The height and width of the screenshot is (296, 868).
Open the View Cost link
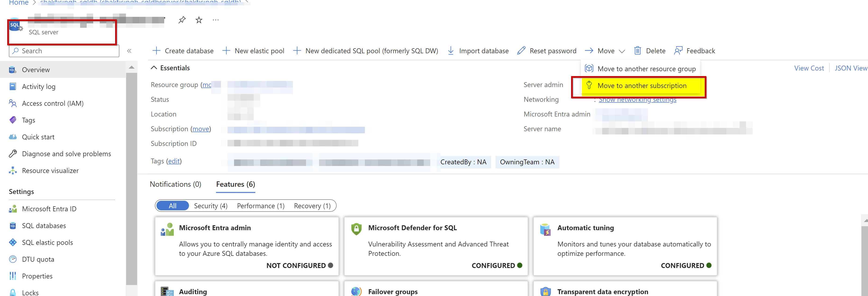(809, 68)
